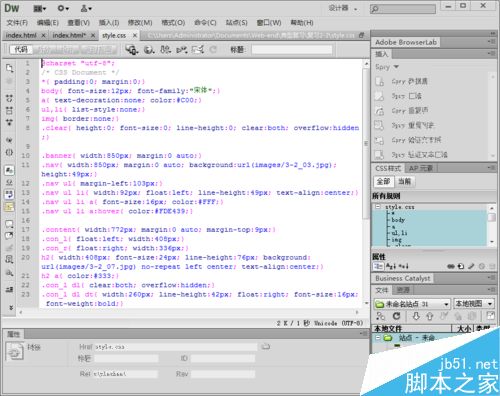Click the Get Files down arrow icon
This screenshot has width=500, height=396.
coord(416,316)
